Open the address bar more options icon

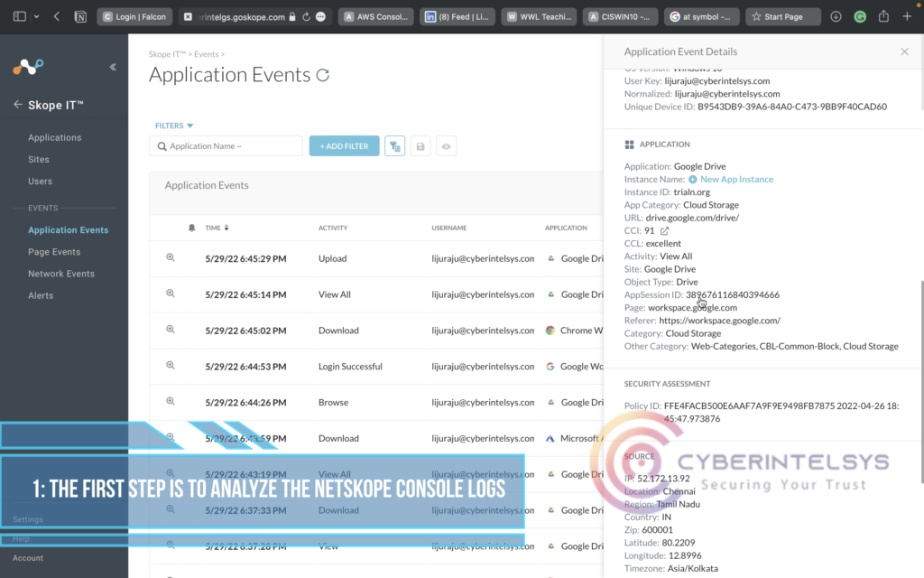click(320, 16)
